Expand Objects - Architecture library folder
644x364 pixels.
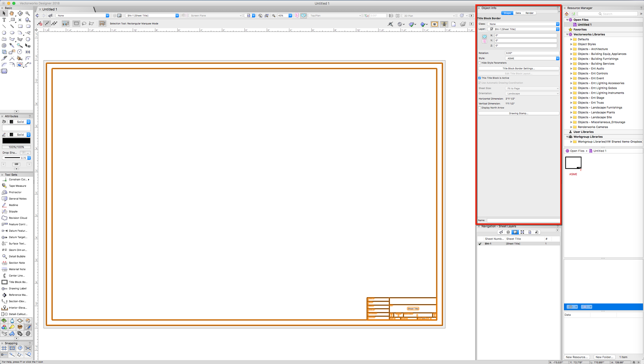click(571, 49)
